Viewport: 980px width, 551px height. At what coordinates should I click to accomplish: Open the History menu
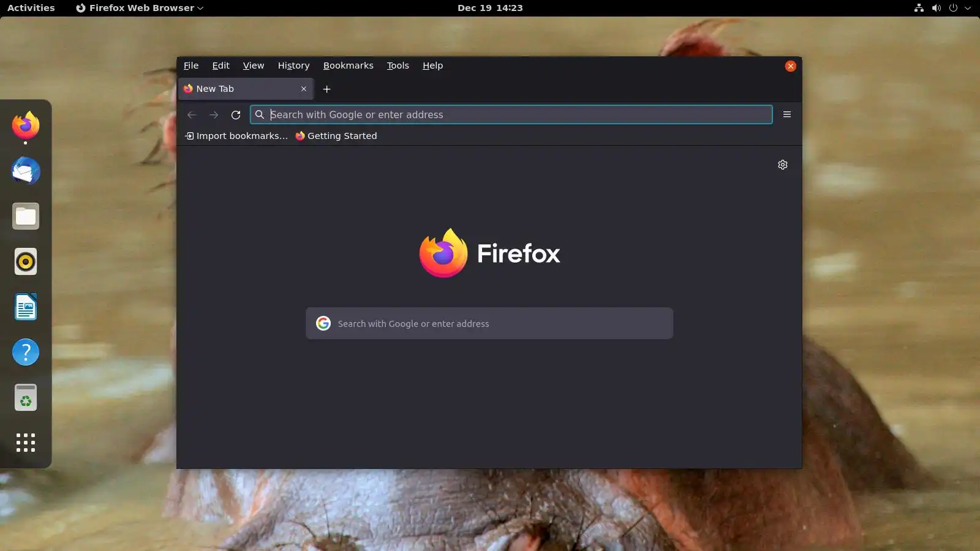[x=294, y=66]
